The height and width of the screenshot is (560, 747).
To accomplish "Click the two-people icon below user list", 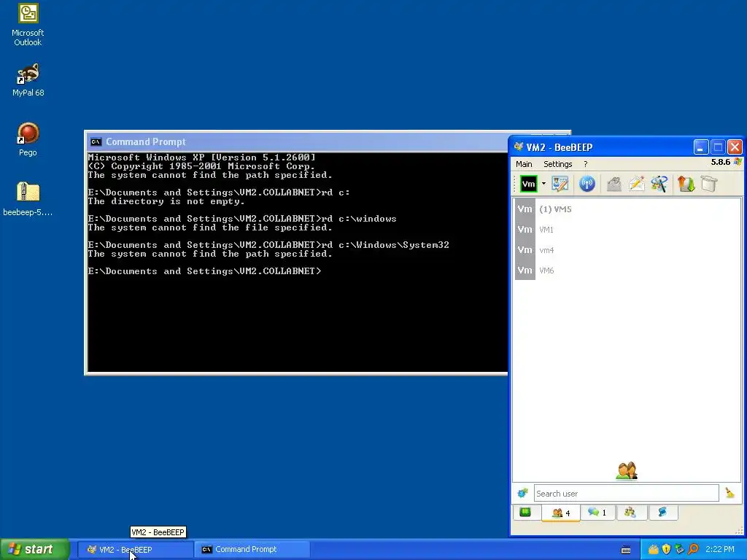I will 627,471.
